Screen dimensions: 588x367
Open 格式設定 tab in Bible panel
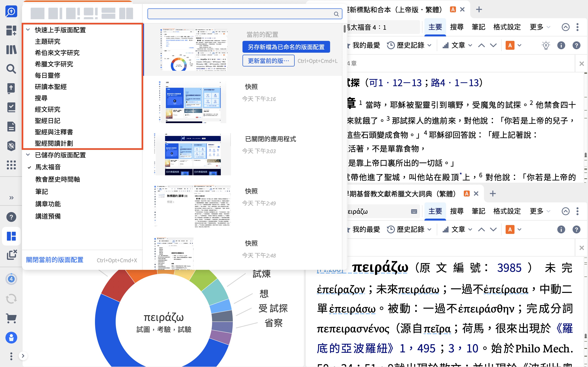[x=507, y=27]
